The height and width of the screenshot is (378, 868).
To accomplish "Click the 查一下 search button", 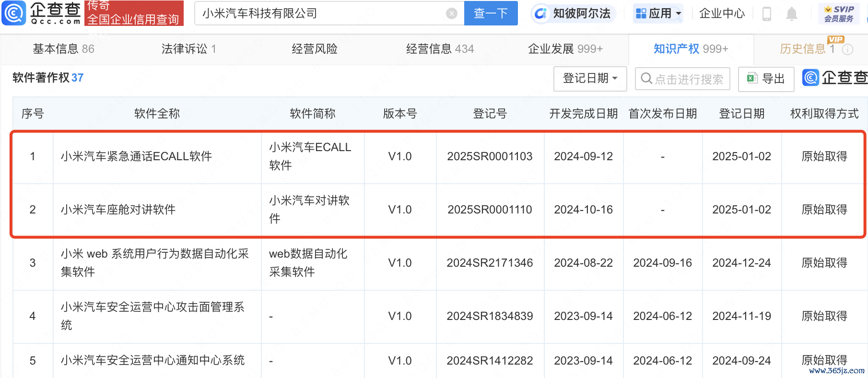I will (x=491, y=13).
